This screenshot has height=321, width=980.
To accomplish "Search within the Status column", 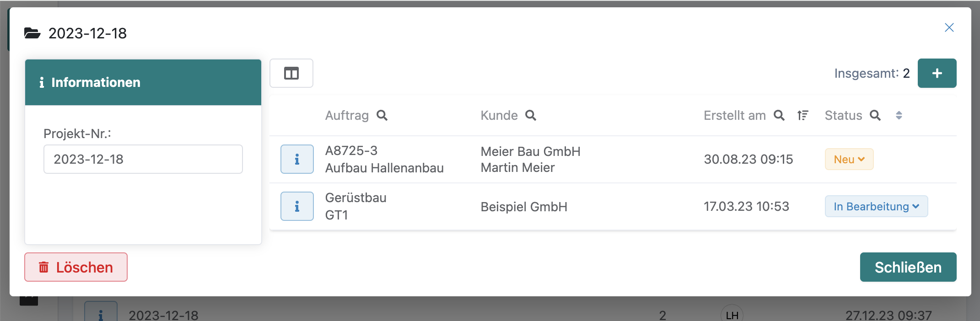I will point(875,116).
